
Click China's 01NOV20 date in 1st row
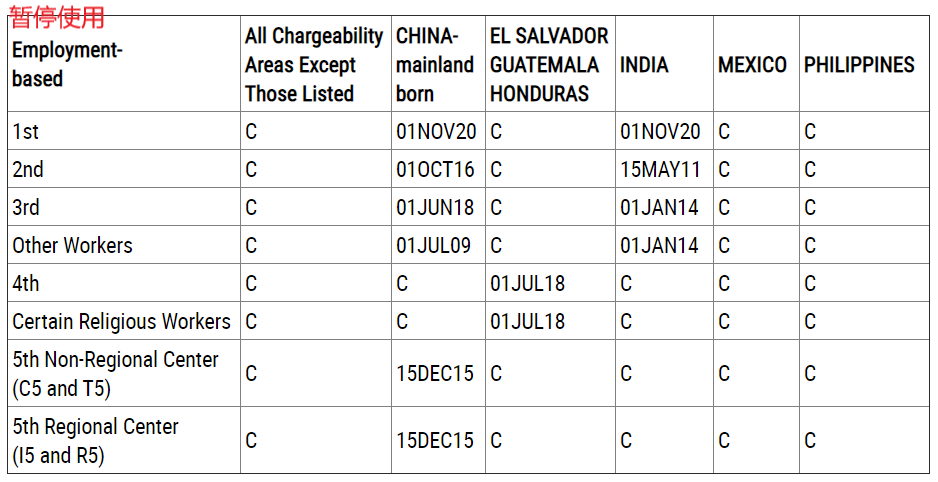[x=436, y=132]
